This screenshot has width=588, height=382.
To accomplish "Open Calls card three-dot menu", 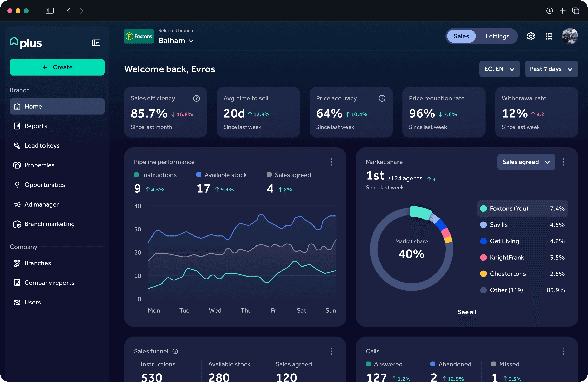I will [563, 351].
